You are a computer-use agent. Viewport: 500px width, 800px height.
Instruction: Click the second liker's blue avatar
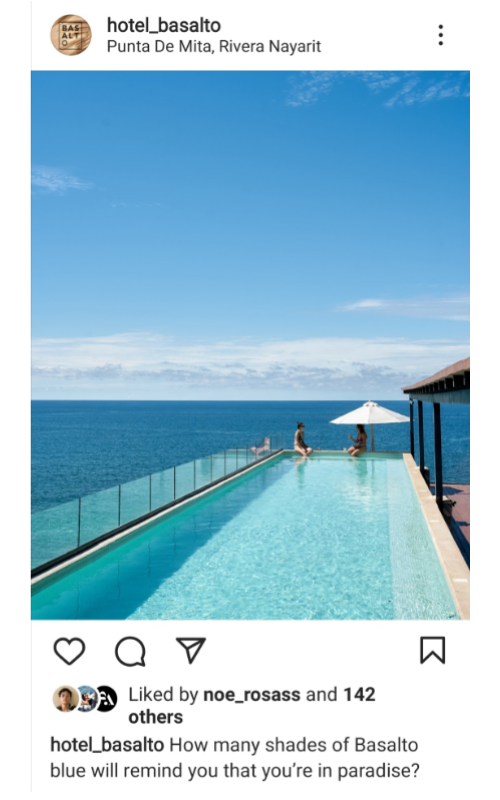coord(87,698)
